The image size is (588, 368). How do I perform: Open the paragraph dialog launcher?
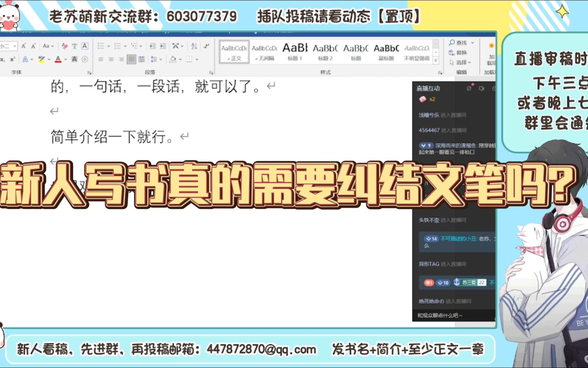211,73
